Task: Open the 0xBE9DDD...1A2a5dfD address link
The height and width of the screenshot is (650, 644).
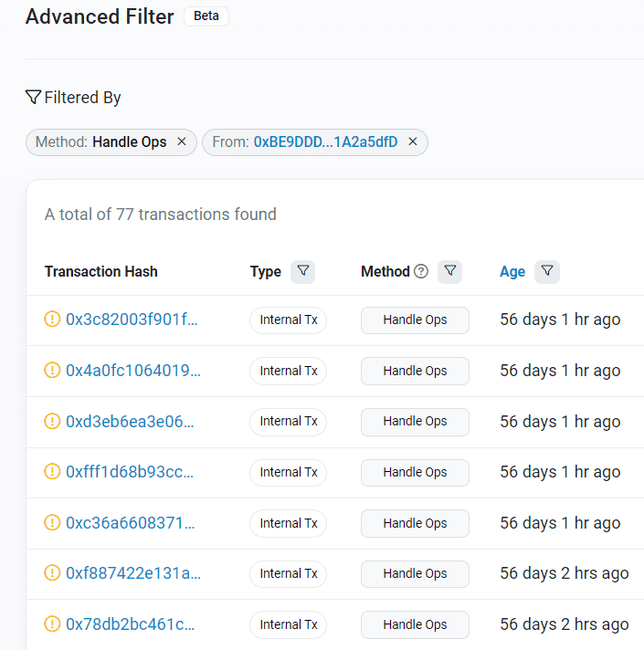Action: click(325, 142)
